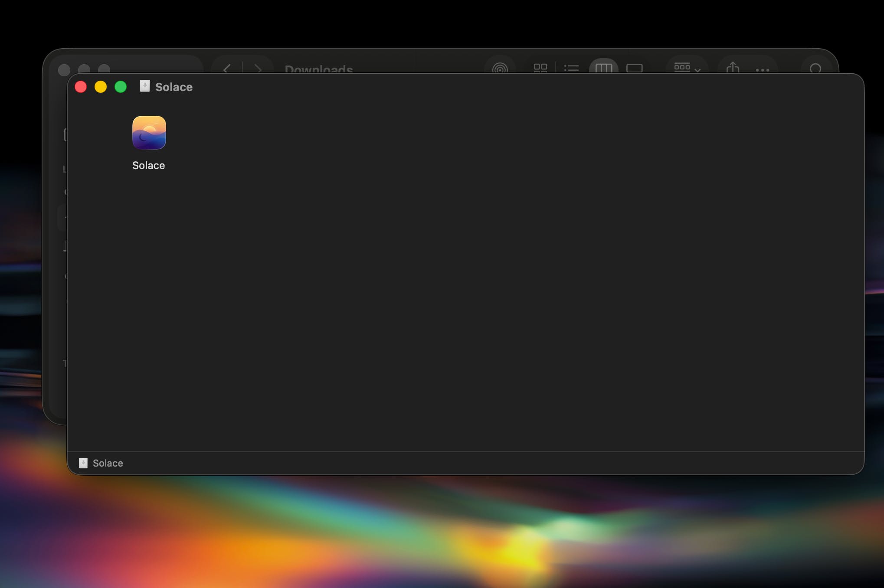
Task: Minimize the Solace window with yellow button
Action: (101, 87)
